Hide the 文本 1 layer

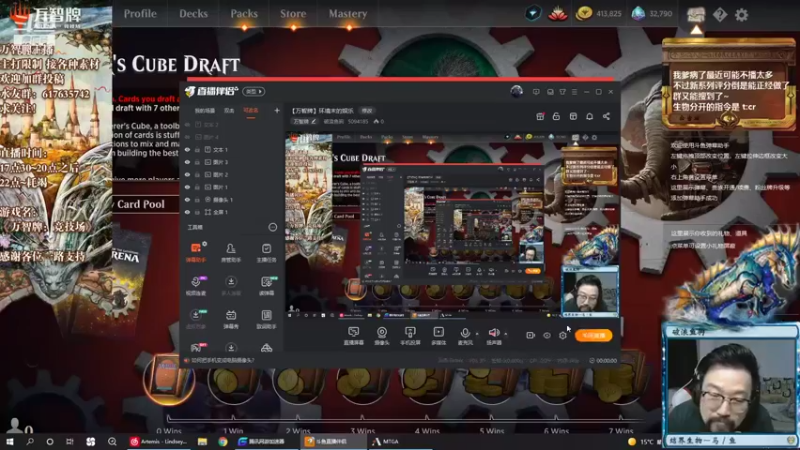pos(187,149)
